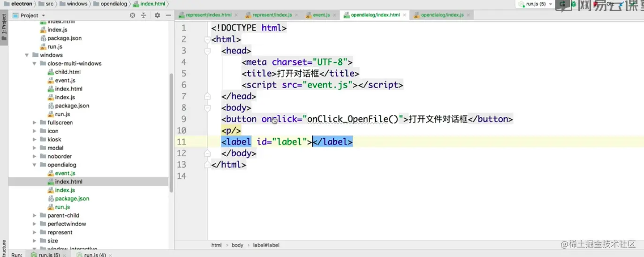The height and width of the screenshot is (257, 644).
Task: Select event.js under close-multi-windows
Action: (65, 80)
